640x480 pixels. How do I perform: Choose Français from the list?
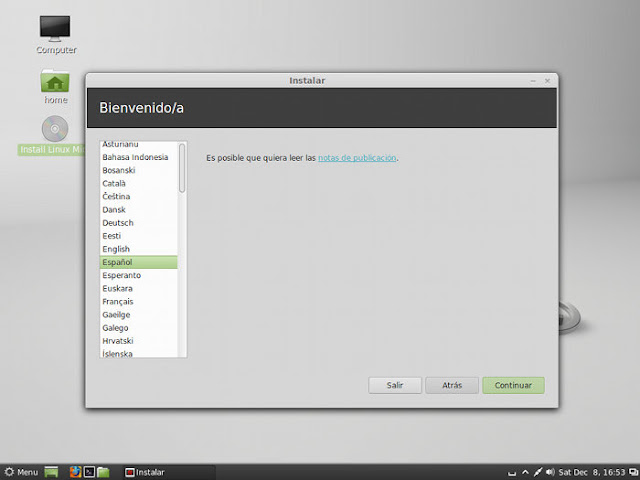coord(138,302)
